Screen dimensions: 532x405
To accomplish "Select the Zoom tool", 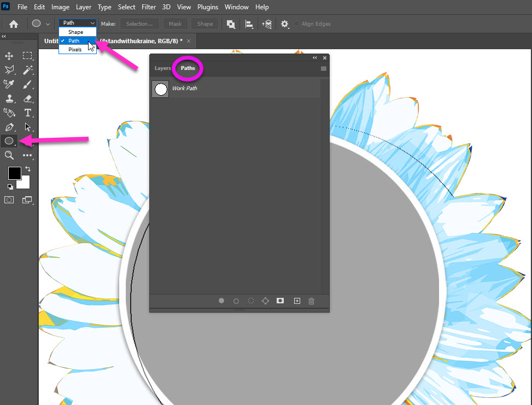I will 9,155.
